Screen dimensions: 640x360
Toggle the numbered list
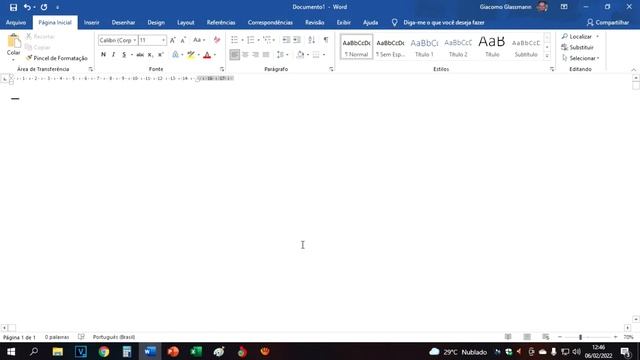pyautogui.click(x=250, y=40)
